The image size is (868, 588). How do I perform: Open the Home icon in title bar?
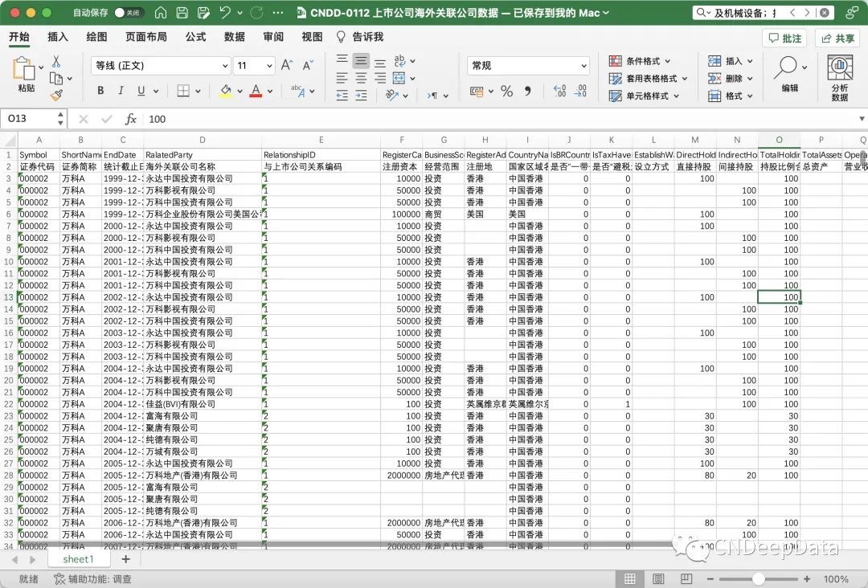pyautogui.click(x=161, y=12)
